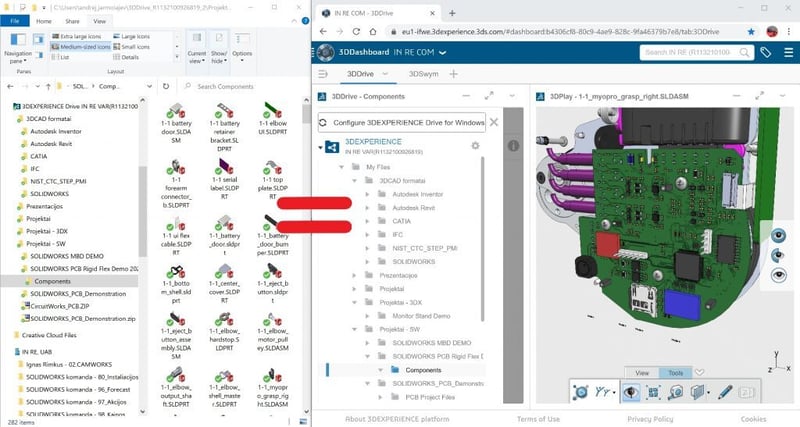
Task: Reload the browser page
Action: coord(356,32)
